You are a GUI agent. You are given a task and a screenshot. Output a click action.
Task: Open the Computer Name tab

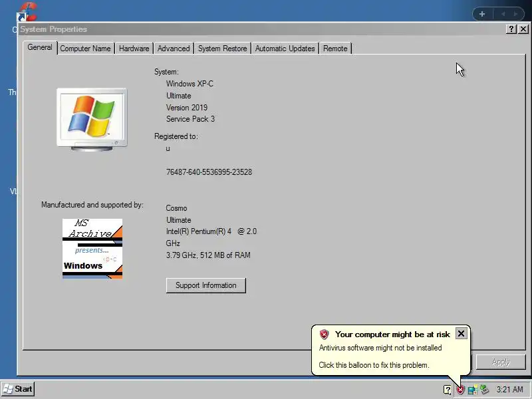[85, 49]
